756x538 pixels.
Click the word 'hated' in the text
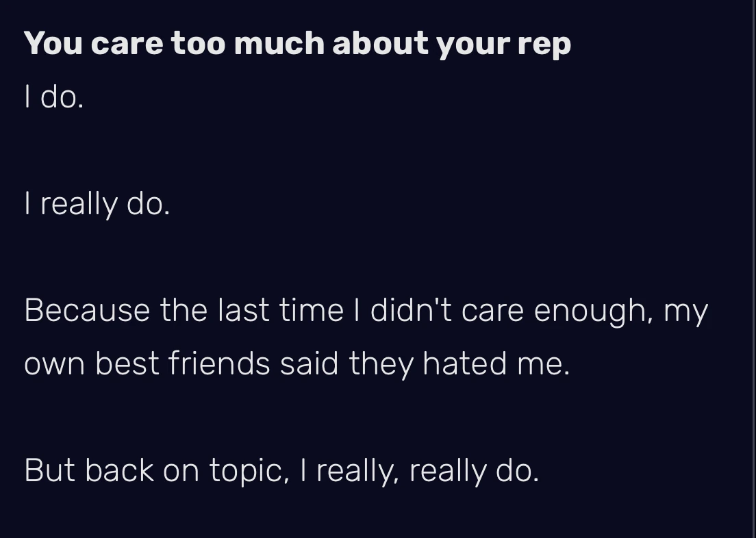pos(464,363)
